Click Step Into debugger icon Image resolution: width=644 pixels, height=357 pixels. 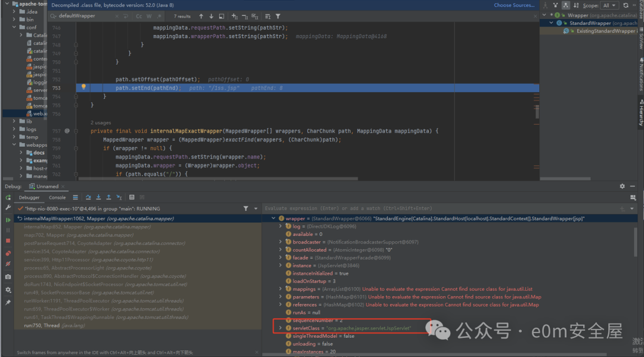point(98,197)
